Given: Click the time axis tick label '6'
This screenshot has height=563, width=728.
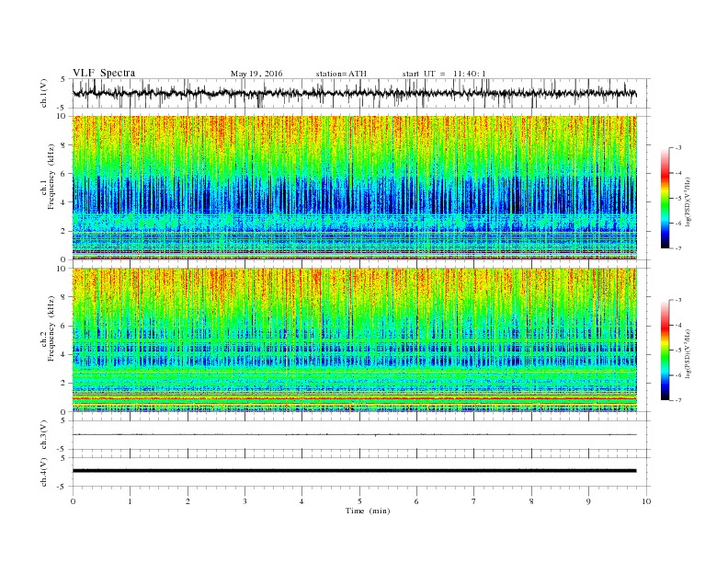Looking at the screenshot, I should point(416,501).
